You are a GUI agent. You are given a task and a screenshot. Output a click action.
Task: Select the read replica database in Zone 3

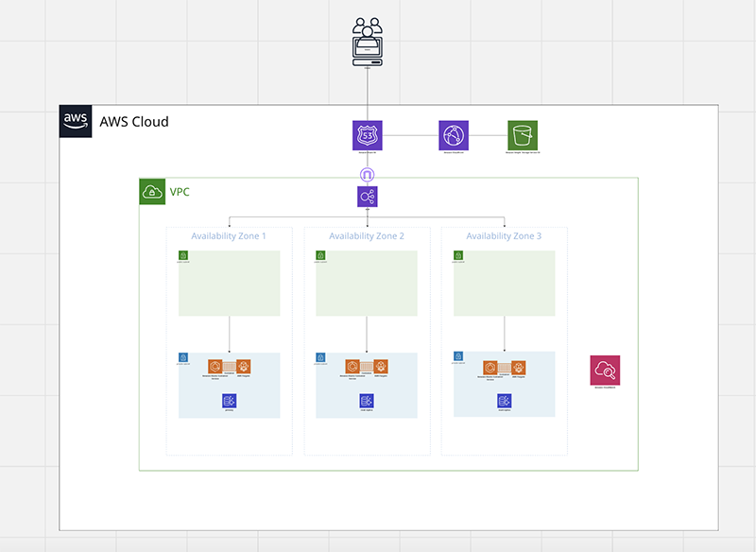tap(505, 401)
